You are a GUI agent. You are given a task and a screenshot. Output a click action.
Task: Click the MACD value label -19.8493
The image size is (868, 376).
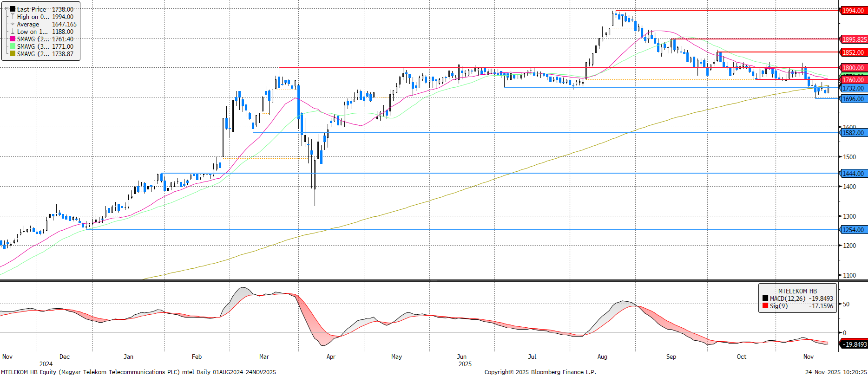tap(854, 344)
